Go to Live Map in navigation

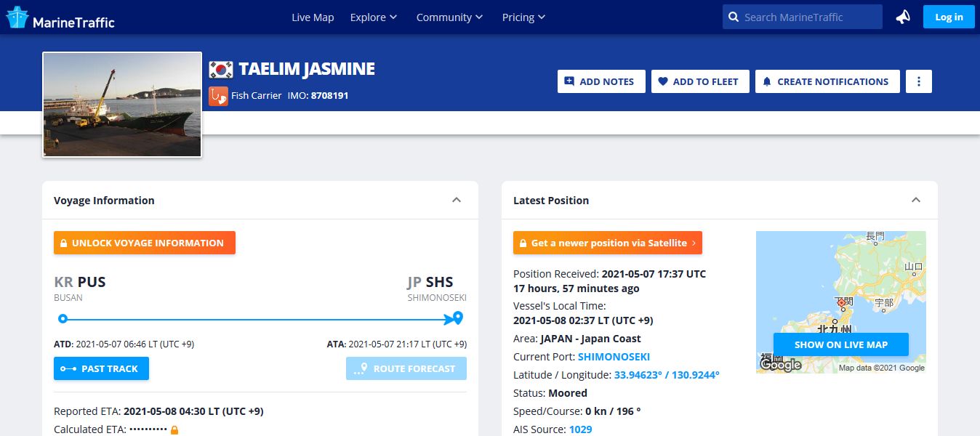pyautogui.click(x=313, y=17)
